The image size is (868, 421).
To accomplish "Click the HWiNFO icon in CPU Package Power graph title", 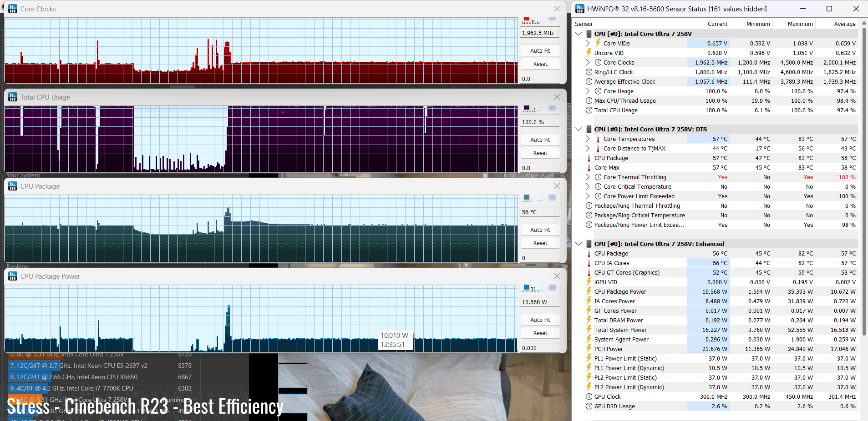I will [x=13, y=276].
